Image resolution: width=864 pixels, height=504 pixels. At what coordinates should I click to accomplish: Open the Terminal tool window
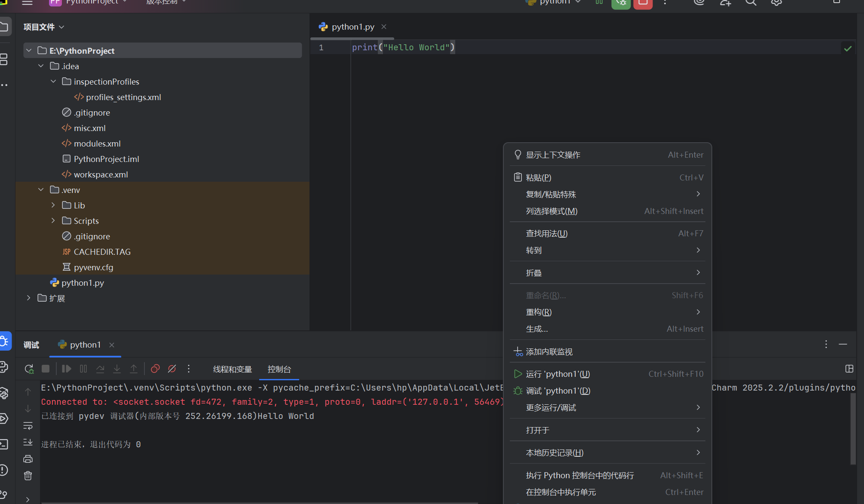4,444
